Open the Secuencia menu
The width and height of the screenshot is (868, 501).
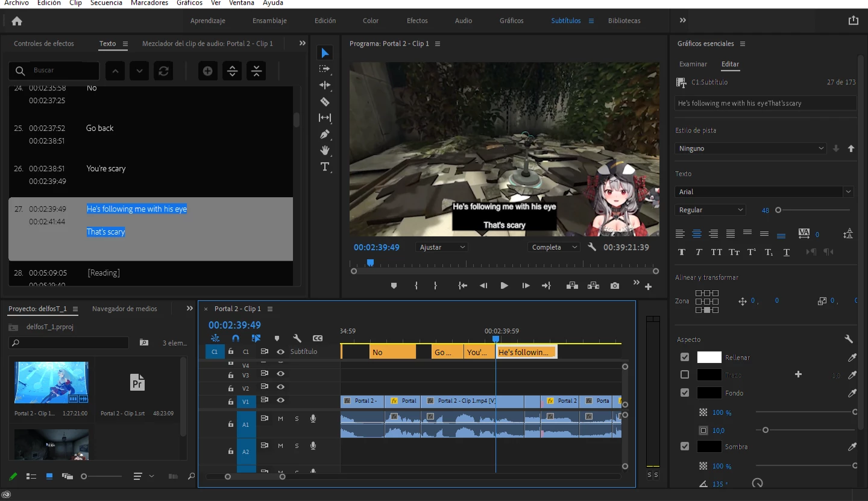coord(106,3)
